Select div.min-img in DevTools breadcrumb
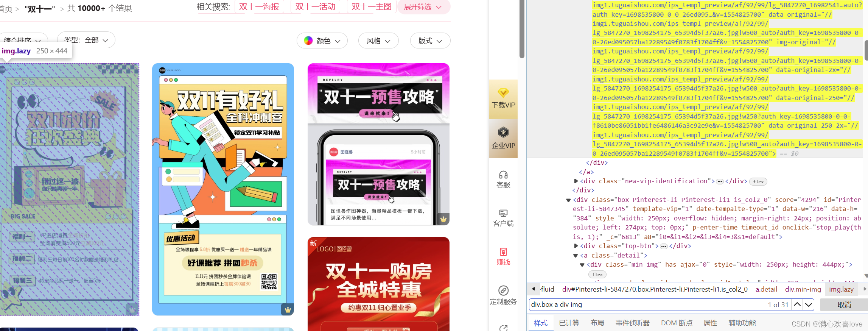Image resolution: width=868 pixels, height=331 pixels. [x=803, y=289]
